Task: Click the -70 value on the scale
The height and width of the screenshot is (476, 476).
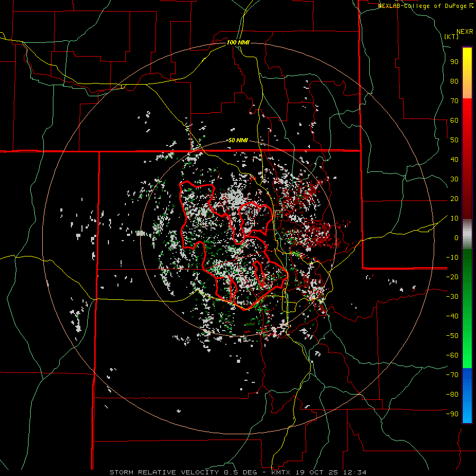Action: coord(452,375)
